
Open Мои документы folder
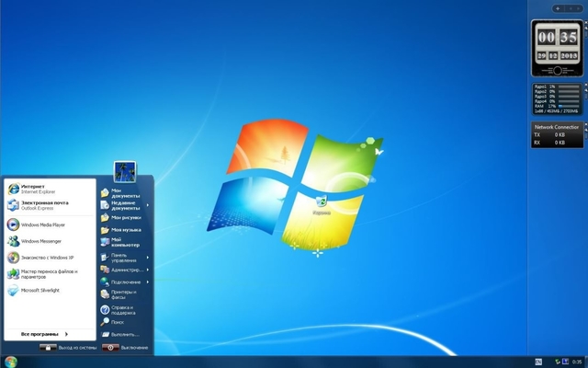pyautogui.click(x=125, y=193)
